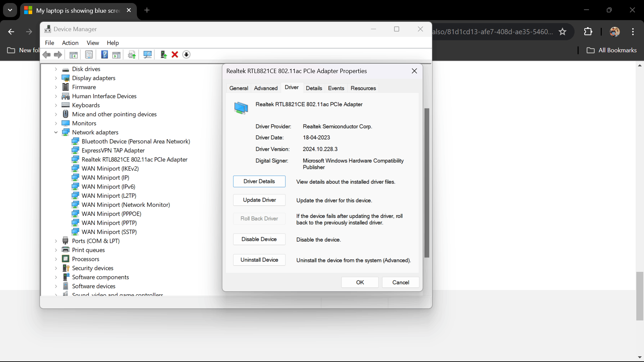Viewport: 644px width, 362px height.
Task: Open the browser three-dot menu
Action: [633, 32]
